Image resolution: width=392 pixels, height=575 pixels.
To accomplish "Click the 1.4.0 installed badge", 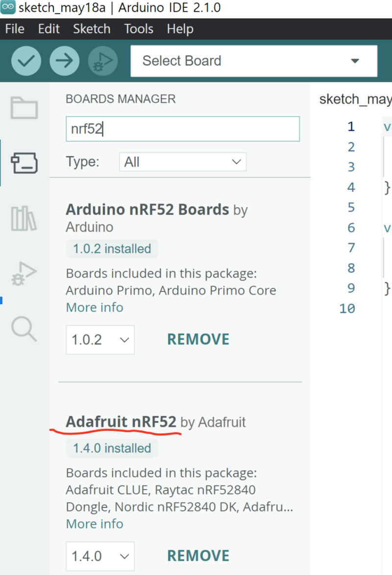I will click(x=112, y=448).
